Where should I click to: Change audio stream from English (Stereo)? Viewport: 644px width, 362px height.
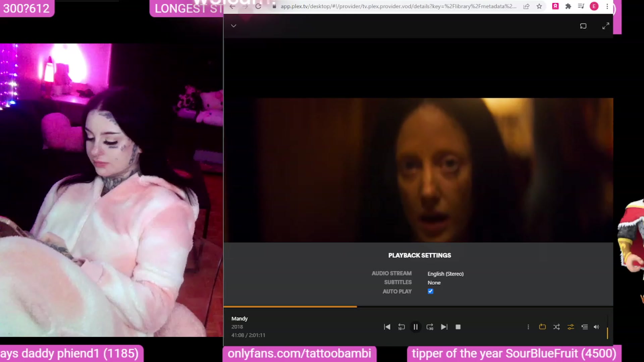click(445, 274)
